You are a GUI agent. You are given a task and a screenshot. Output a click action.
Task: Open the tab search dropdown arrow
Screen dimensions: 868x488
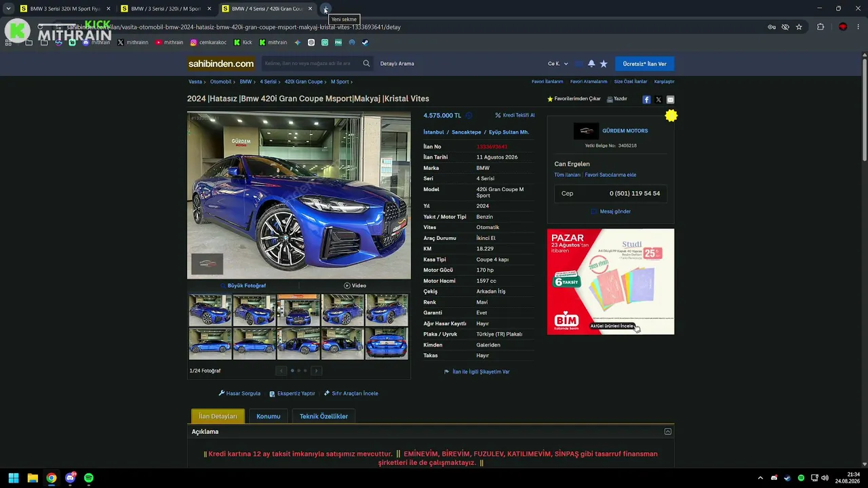[x=8, y=9]
